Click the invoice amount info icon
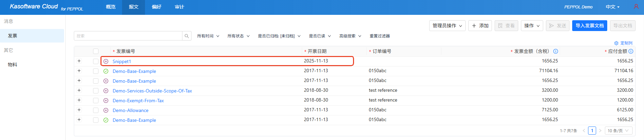This screenshot has height=140, width=644. [x=556, y=51]
